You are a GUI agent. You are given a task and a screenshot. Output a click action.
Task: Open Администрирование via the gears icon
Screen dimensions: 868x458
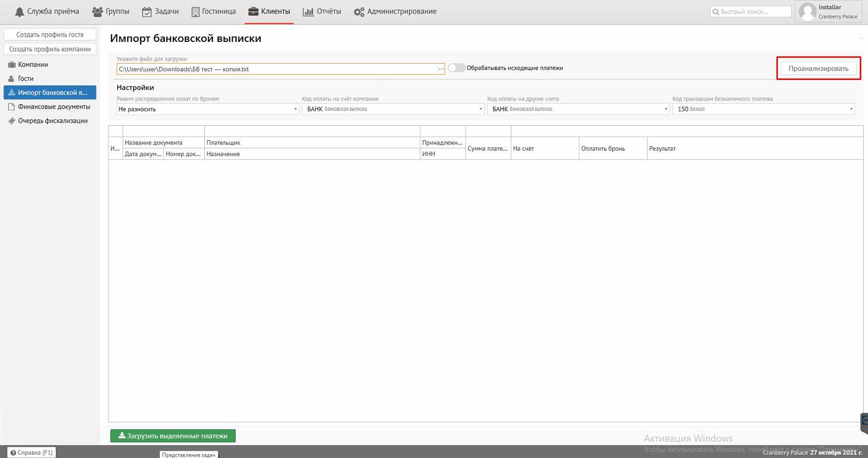coord(359,12)
